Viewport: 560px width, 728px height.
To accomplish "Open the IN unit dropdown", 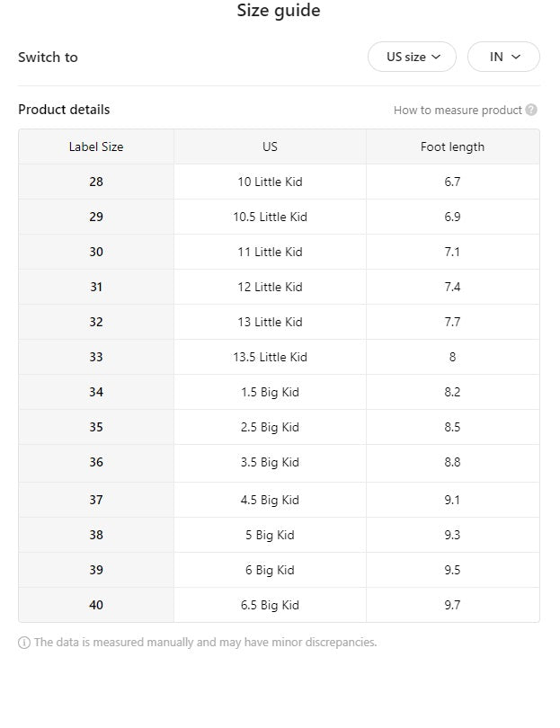I will (x=503, y=57).
